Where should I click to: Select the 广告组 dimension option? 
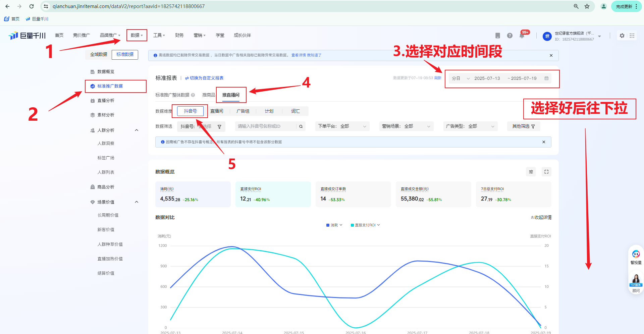click(x=243, y=111)
